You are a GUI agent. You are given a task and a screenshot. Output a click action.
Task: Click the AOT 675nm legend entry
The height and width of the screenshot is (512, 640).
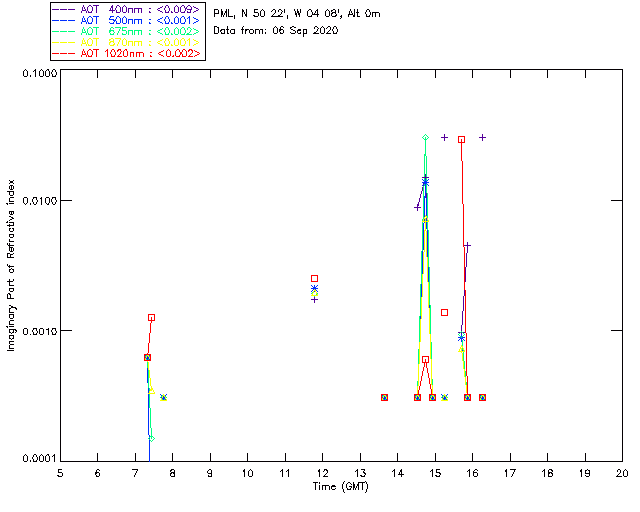(127, 31)
